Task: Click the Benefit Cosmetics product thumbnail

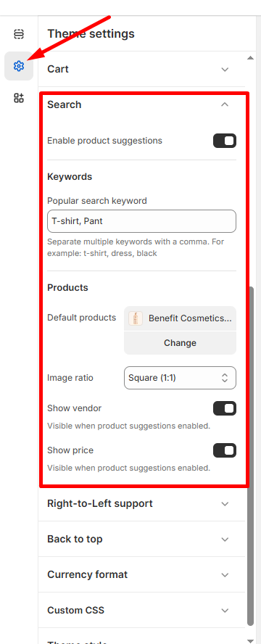Action: pyautogui.click(x=136, y=318)
